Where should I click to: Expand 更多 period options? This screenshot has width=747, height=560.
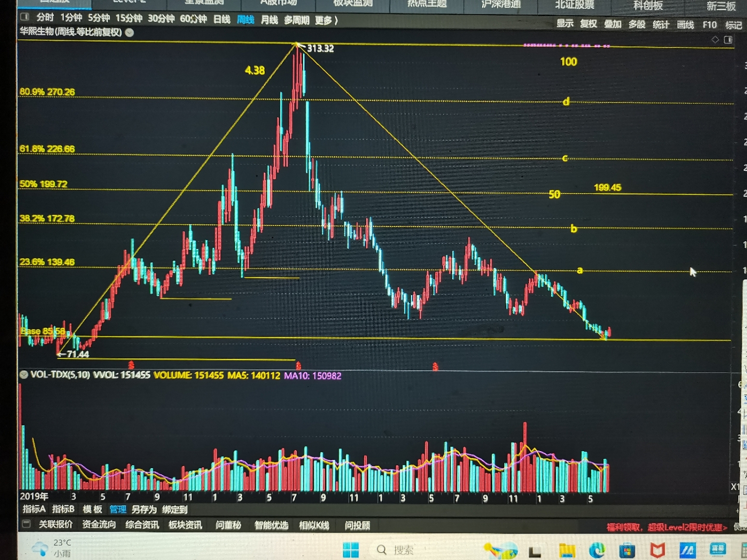pyautogui.click(x=326, y=20)
